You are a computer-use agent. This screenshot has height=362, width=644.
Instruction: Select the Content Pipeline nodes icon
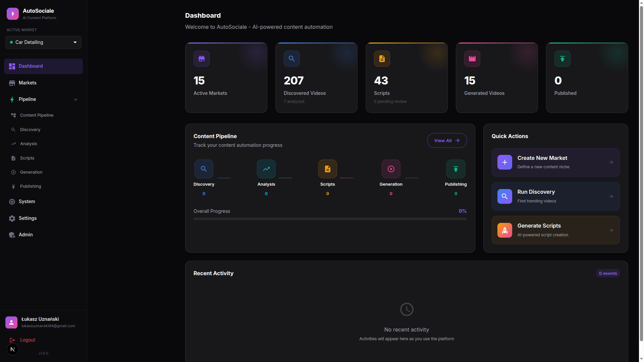pyautogui.click(x=13, y=115)
